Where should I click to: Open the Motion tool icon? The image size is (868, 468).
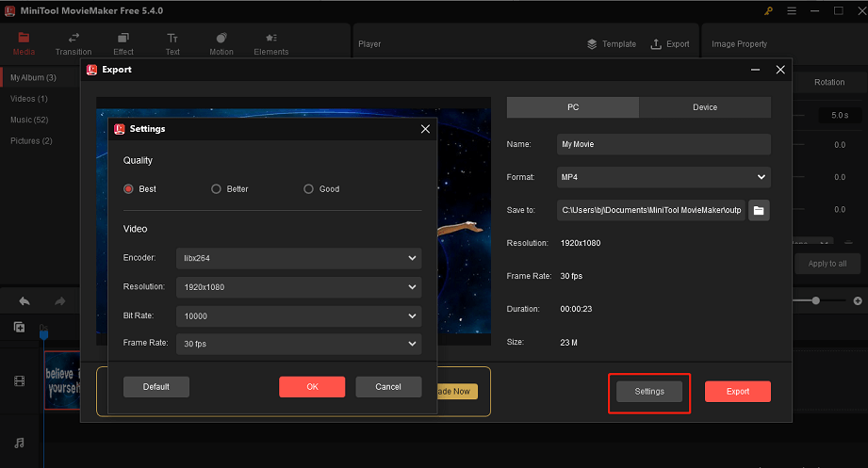pos(221,38)
